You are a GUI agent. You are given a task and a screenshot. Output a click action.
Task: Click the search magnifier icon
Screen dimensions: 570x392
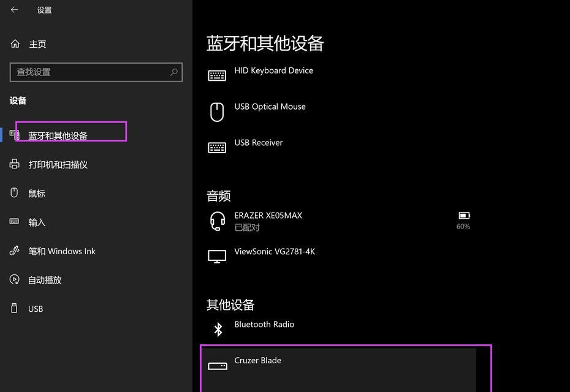[x=174, y=72]
